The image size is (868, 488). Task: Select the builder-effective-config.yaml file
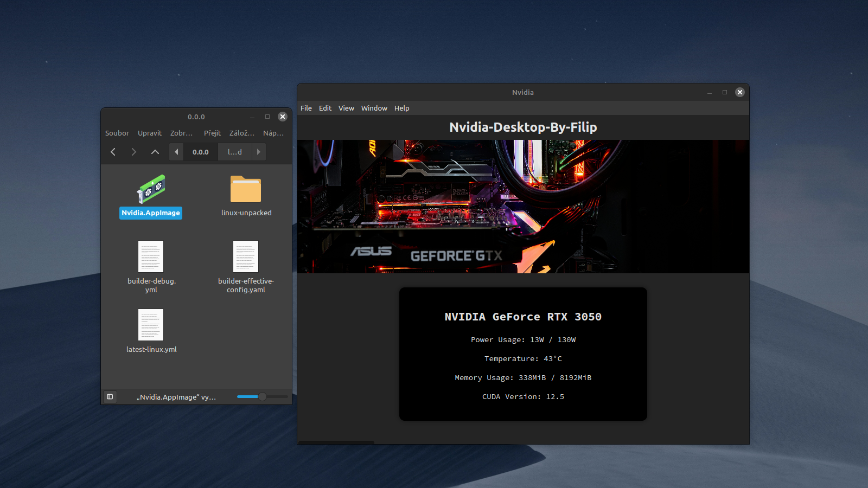pos(246,256)
